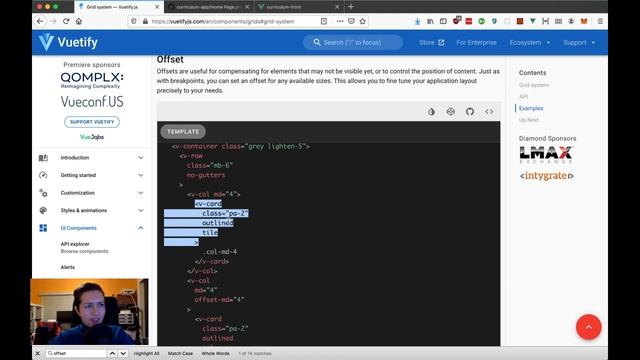Click the red scroll-to-top button
640x360 pixels.
pos(589,327)
